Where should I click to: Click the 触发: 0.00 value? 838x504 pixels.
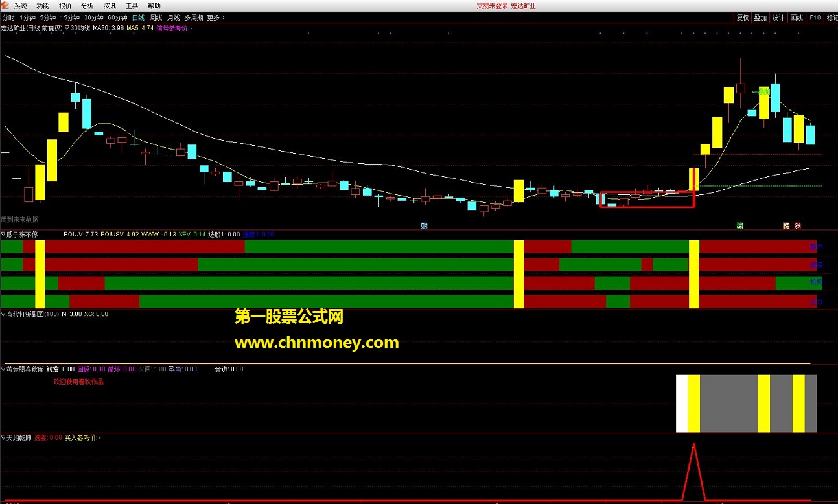[60, 369]
